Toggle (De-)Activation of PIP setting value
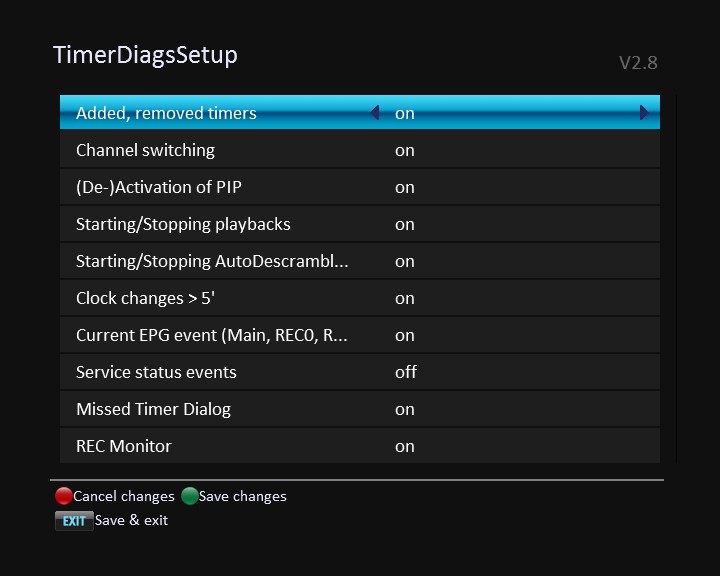Viewport: 720px width, 576px height. click(405, 187)
